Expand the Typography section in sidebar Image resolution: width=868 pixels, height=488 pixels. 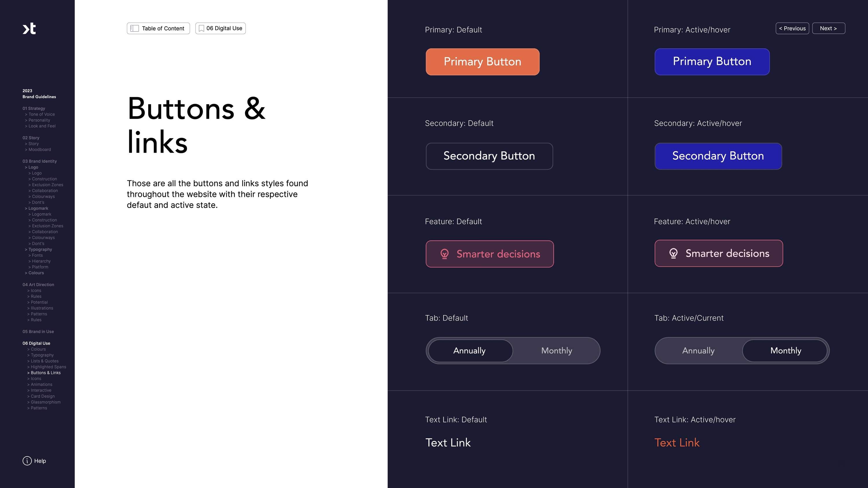[x=39, y=249]
